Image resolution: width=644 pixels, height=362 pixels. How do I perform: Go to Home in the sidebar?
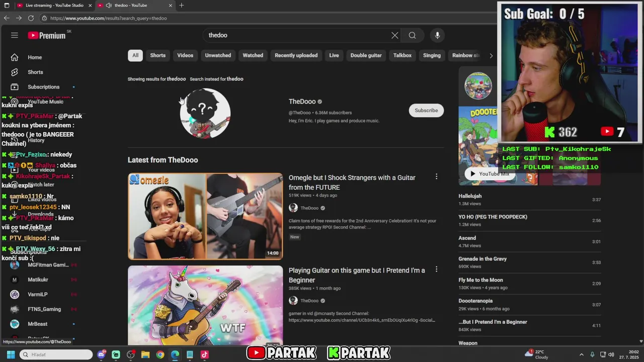click(x=35, y=57)
